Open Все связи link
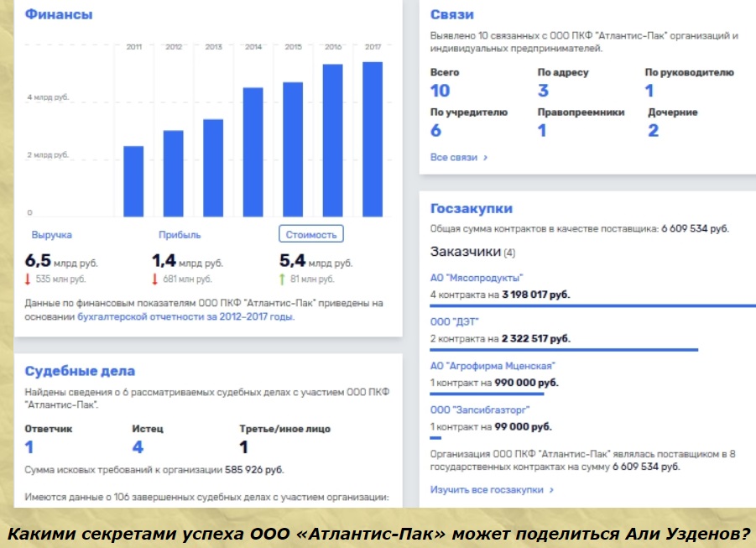Viewport: 756px width, 548px height. pos(458,157)
